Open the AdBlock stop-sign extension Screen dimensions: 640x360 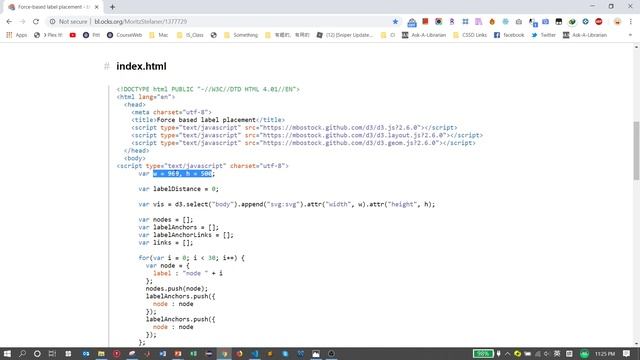(599, 22)
